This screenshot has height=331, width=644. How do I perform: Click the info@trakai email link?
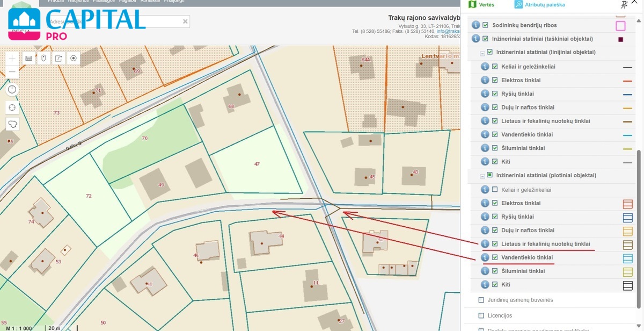[x=448, y=31]
